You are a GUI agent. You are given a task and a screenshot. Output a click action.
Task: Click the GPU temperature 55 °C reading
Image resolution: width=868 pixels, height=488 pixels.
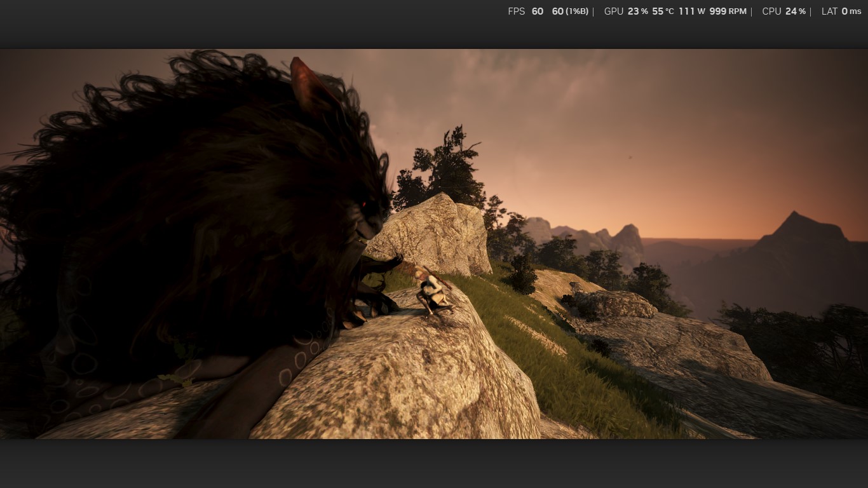tap(663, 11)
